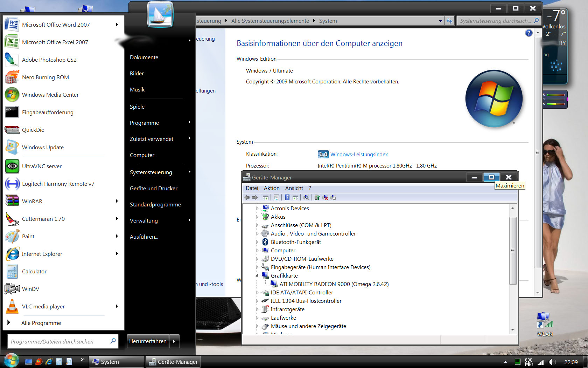Click the forward arrow in Geräte-Manager toolbar

click(x=255, y=198)
